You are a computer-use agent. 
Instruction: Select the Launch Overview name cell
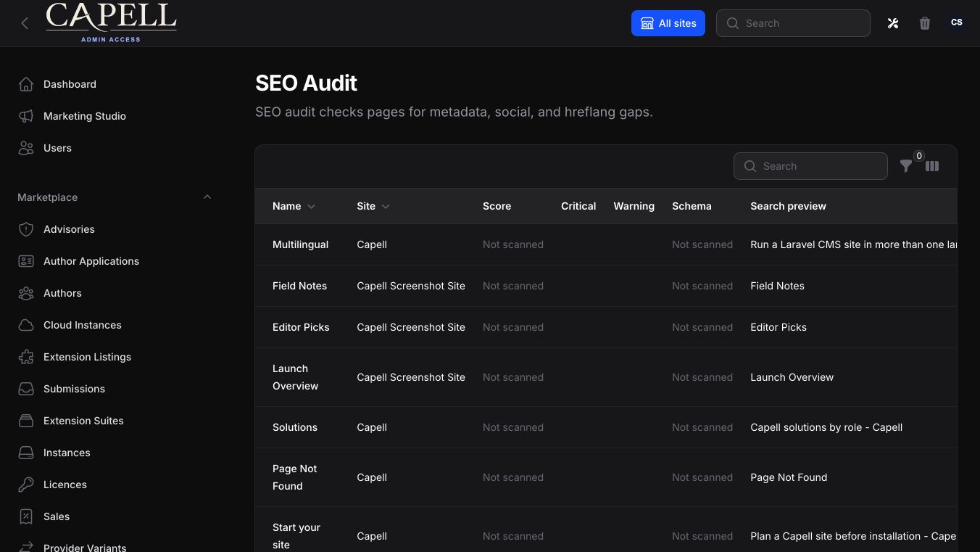295,377
